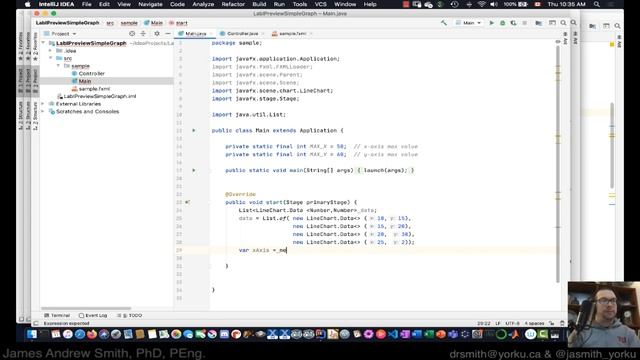The image size is (640, 360).
Task: Click the 4 spaces indent setting
Action: [x=534, y=323]
